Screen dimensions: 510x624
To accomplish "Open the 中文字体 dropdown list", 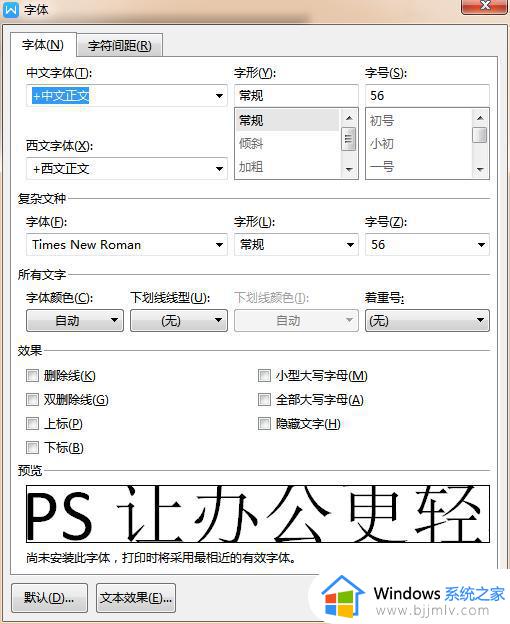I will coord(219,96).
